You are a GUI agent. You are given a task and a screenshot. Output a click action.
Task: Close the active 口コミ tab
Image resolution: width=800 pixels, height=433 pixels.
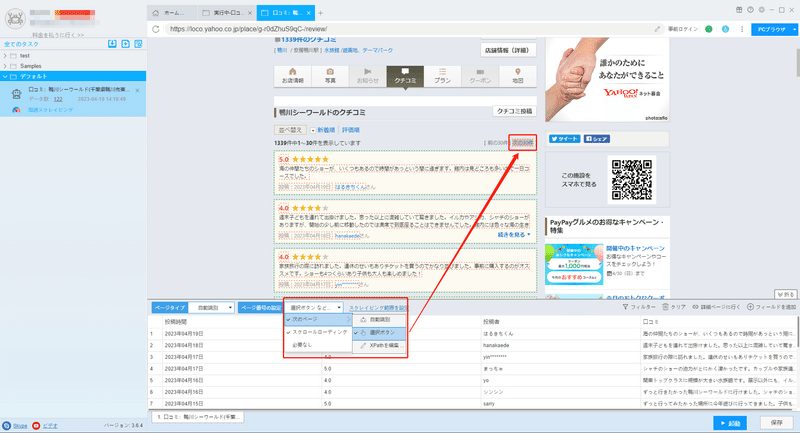309,13
